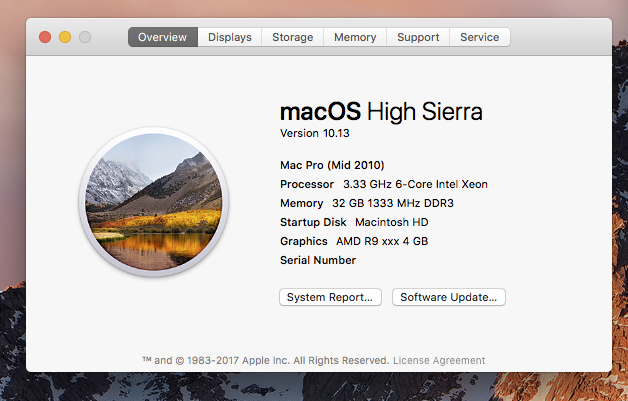Open the License Agreement link
628x401 pixels.
[439, 361]
